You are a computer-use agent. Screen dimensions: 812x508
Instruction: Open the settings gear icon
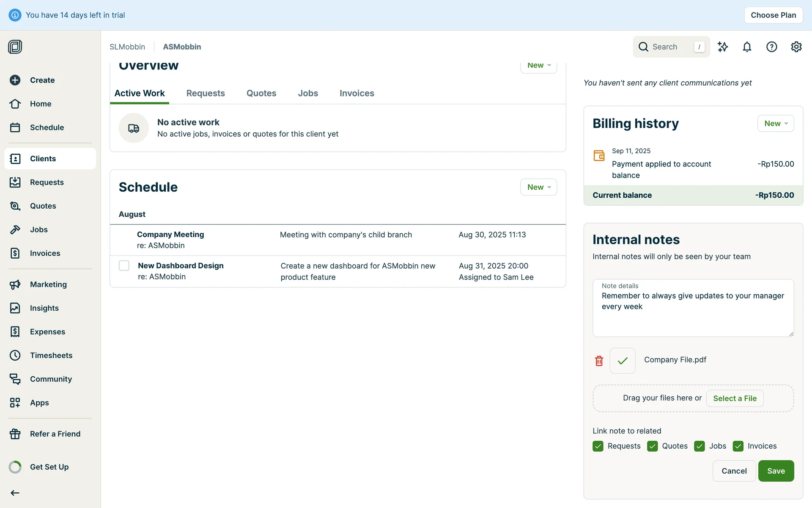(x=796, y=47)
